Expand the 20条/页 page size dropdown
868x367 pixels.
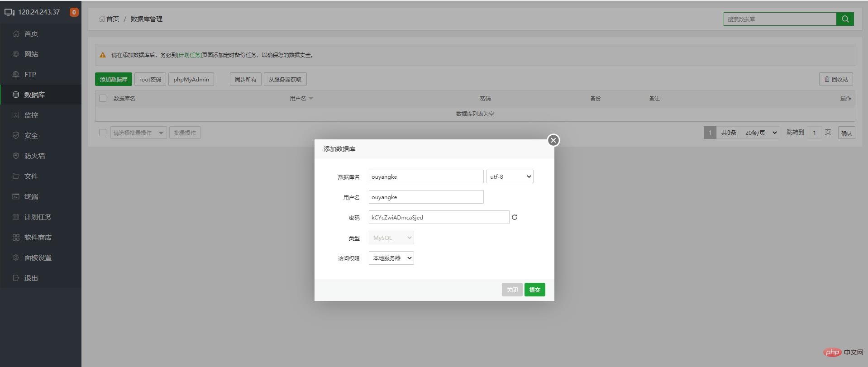coord(760,133)
